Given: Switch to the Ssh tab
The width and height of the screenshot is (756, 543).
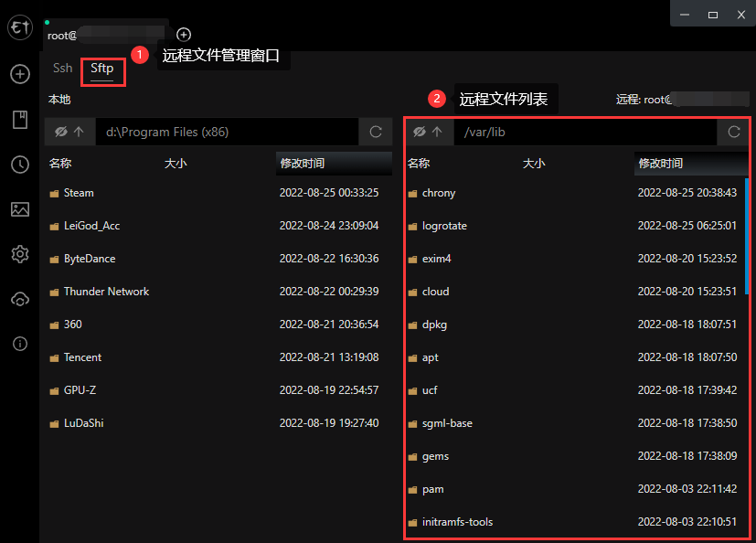Looking at the screenshot, I should click(x=63, y=69).
